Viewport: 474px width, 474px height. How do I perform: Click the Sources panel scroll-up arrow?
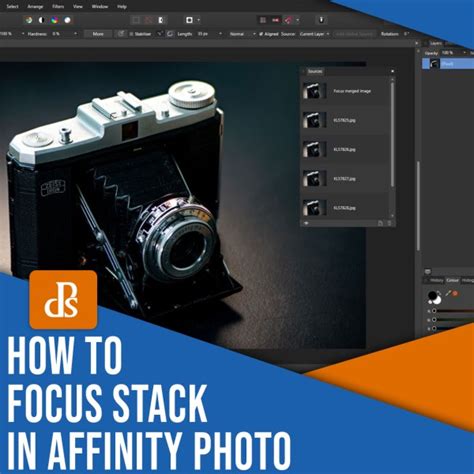392,79
